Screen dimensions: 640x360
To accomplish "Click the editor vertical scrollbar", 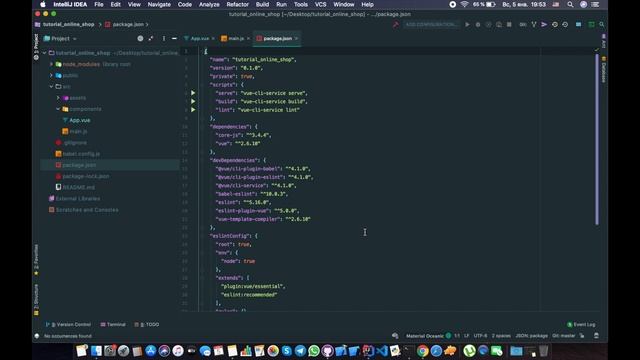I will tap(597, 139).
